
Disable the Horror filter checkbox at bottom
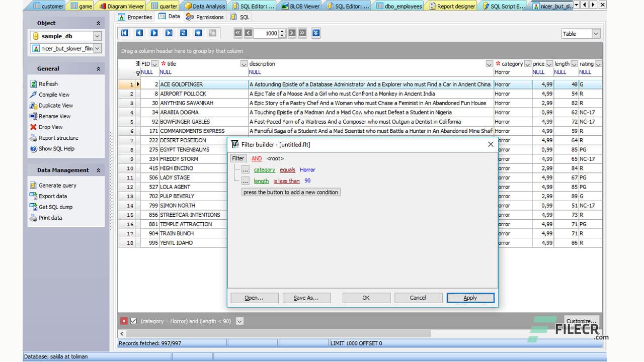pyautogui.click(x=133, y=321)
